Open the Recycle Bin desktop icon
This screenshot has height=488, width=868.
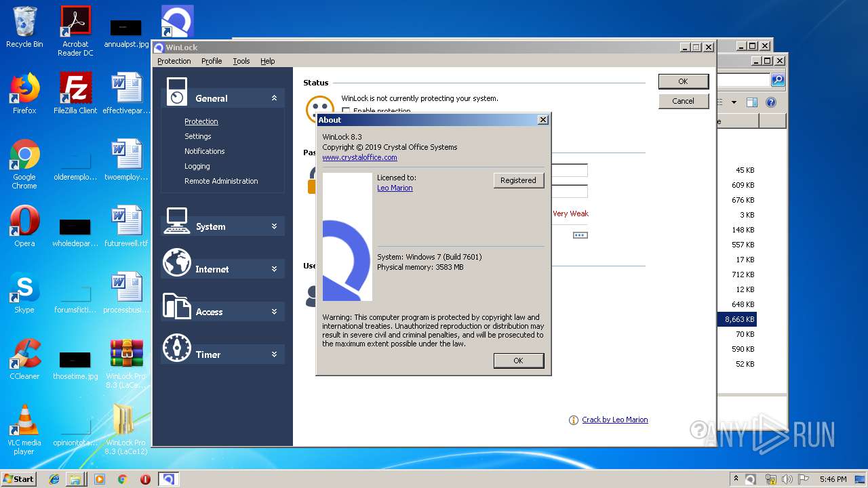(x=24, y=27)
